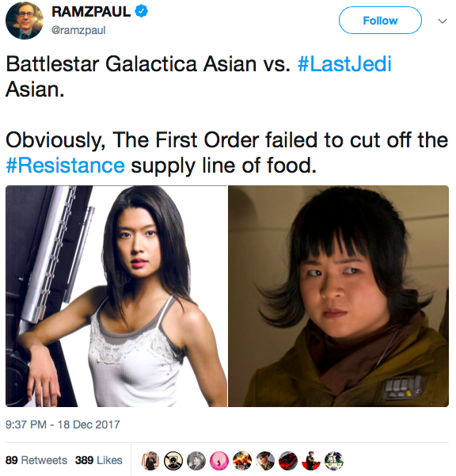Open the #Resistance hashtag
456x476 pixels.
pyautogui.click(x=65, y=166)
